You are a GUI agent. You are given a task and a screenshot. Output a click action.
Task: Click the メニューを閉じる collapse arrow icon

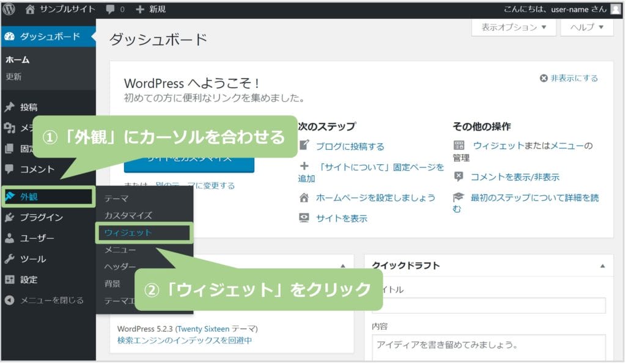[10, 300]
